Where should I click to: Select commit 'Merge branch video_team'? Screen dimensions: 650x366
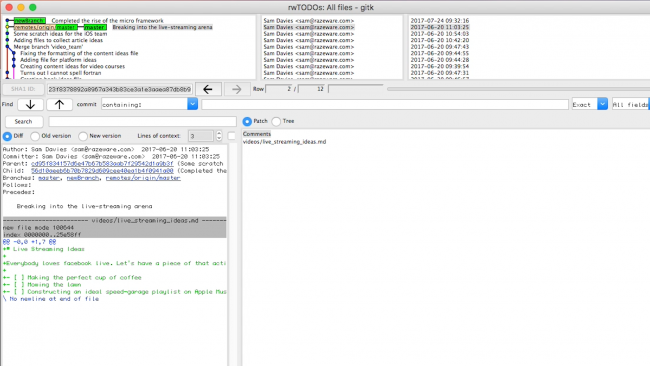(48, 47)
